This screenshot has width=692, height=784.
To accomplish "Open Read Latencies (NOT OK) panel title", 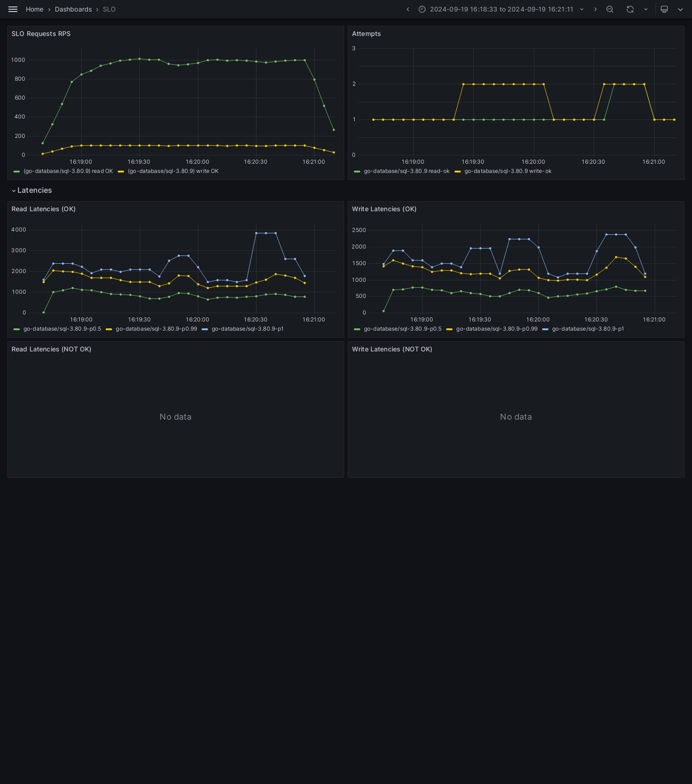I will (51, 349).
